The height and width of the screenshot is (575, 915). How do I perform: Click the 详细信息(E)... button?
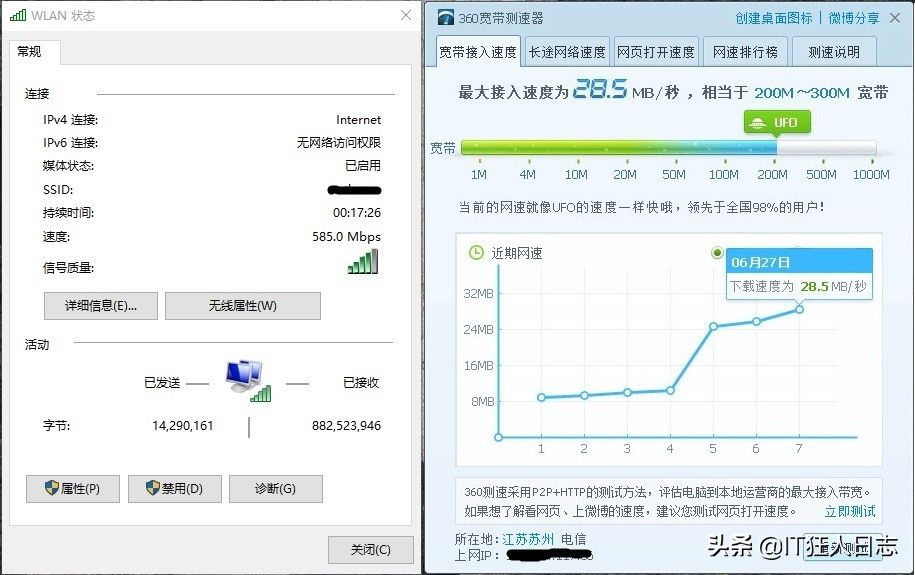[x=101, y=306]
